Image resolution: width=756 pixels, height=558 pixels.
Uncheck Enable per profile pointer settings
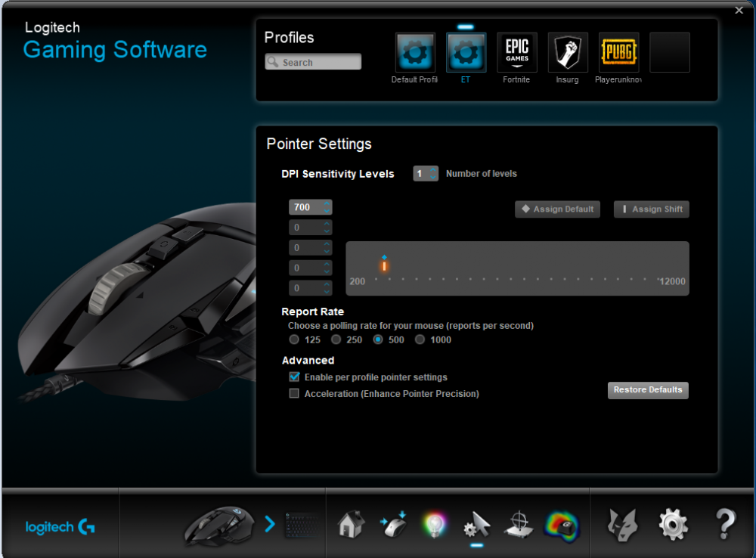(x=294, y=377)
